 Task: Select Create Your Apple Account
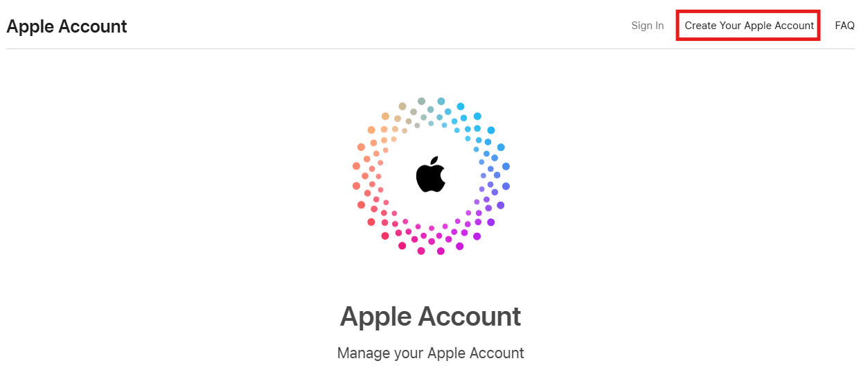[750, 26]
